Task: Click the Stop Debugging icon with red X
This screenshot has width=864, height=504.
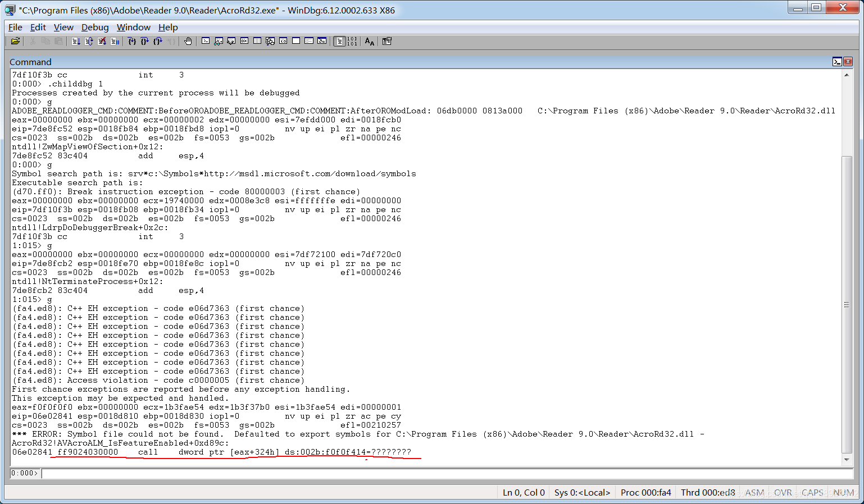Action: 102,41
